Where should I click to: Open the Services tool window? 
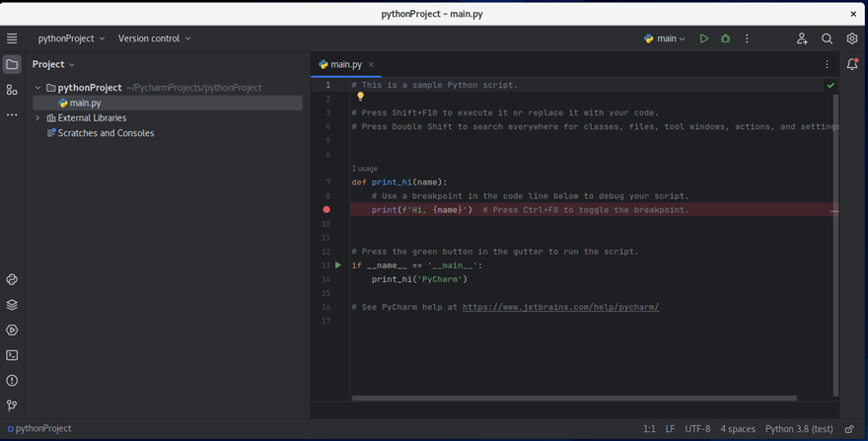pyautogui.click(x=12, y=331)
